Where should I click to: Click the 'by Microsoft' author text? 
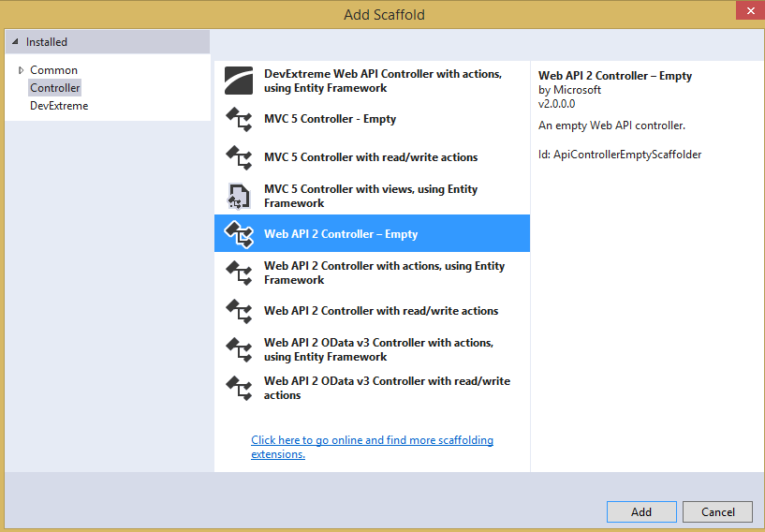pos(569,90)
